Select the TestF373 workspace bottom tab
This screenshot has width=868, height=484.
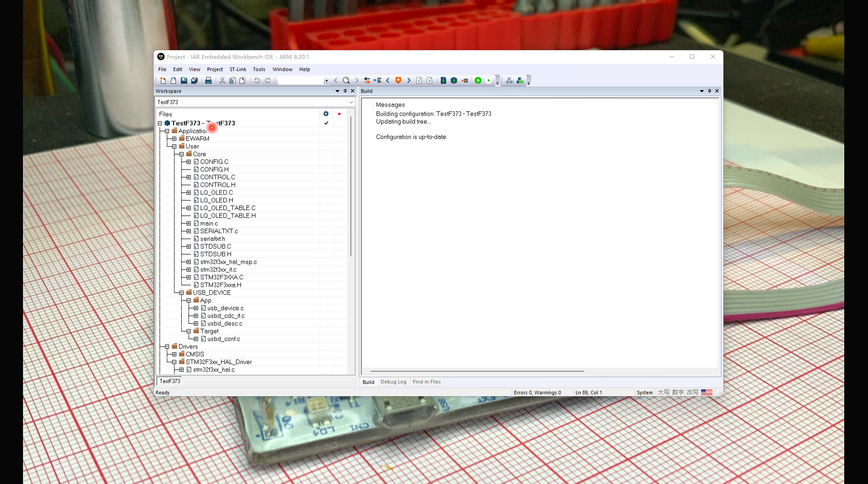pos(170,381)
